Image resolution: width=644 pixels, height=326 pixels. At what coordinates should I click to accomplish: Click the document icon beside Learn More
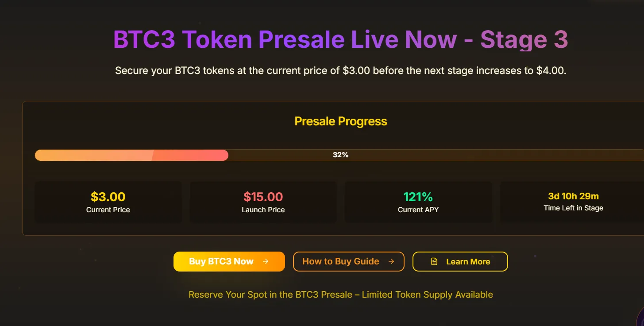click(x=435, y=261)
